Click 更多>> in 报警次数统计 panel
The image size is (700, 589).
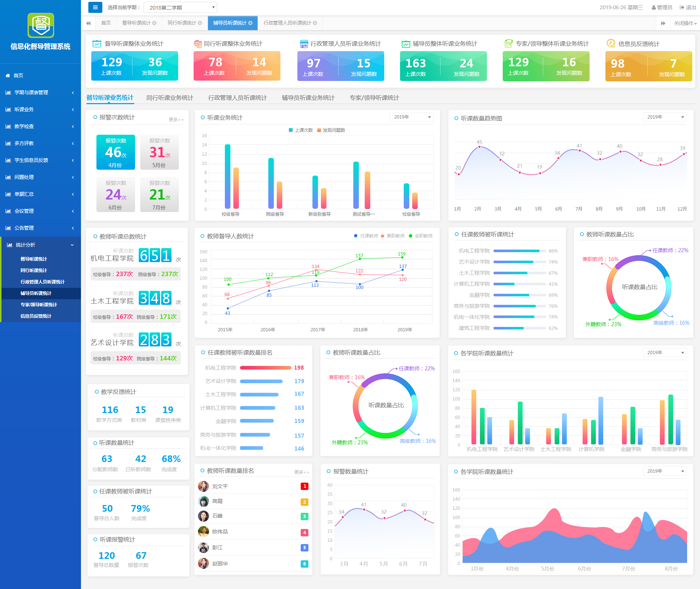coord(176,120)
